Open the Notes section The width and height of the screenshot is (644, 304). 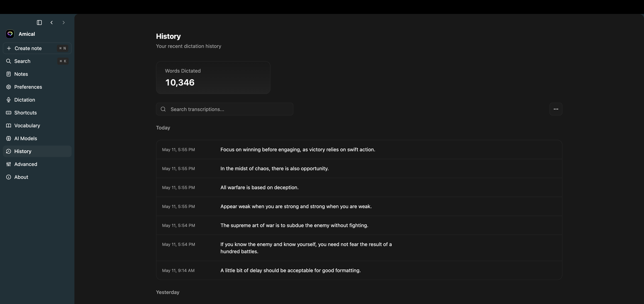coord(37,74)
